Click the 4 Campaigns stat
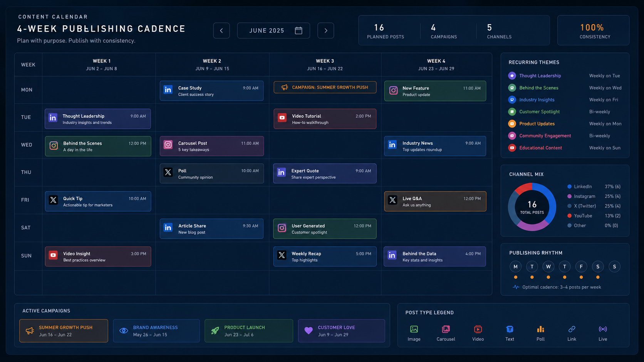Image resolution: width=644 pixels, height=362 pixels. tap(444, 31)
